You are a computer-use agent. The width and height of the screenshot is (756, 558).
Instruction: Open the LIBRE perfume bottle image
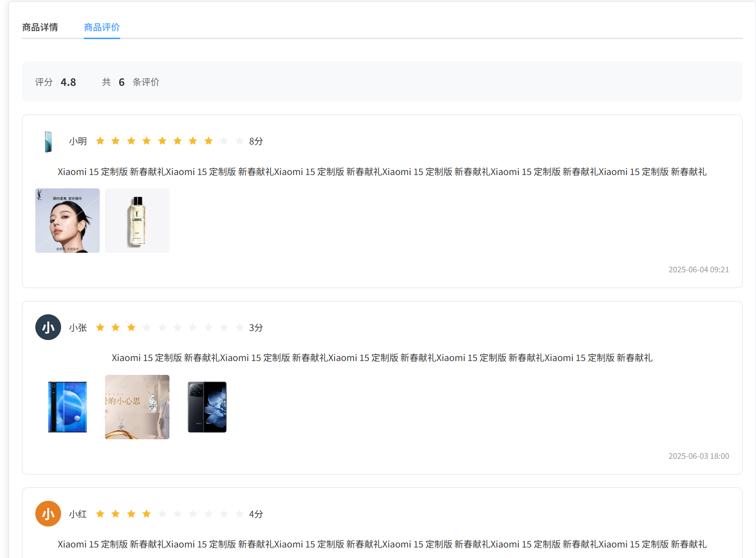137,220
